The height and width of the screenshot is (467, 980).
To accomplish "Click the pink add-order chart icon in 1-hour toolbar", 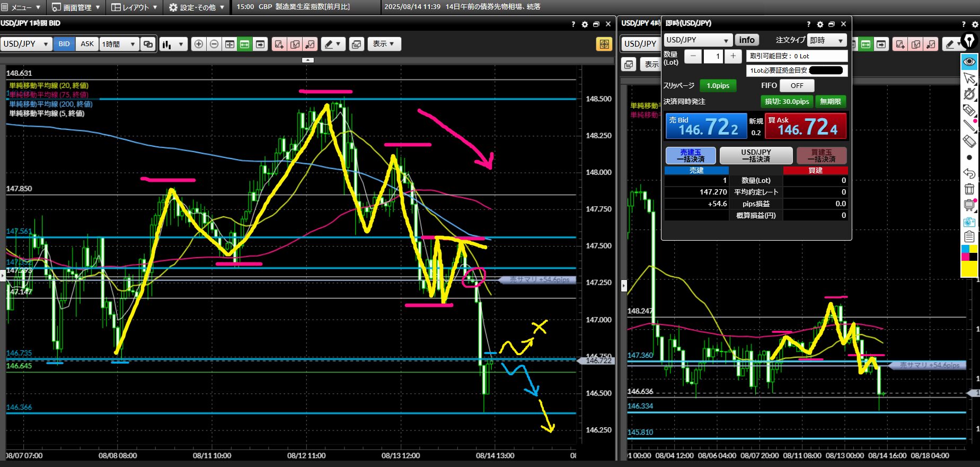I will 279,44.
